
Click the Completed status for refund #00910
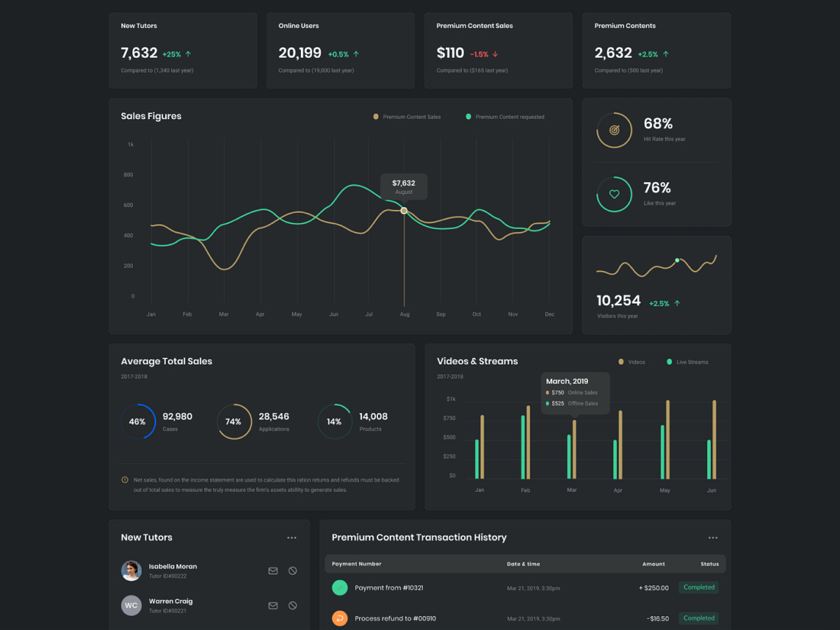click(x=699, y=618)
